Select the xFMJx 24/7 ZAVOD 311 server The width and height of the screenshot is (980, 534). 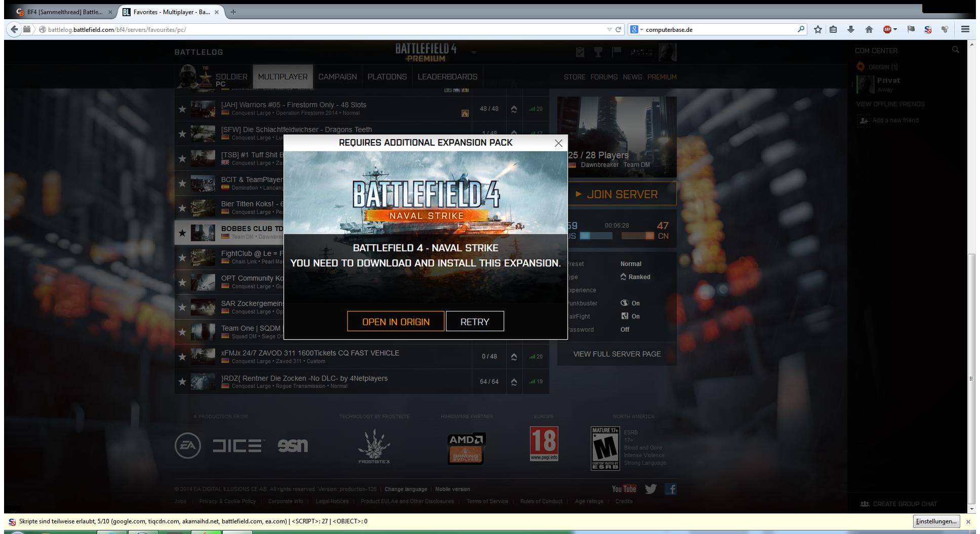362,357
